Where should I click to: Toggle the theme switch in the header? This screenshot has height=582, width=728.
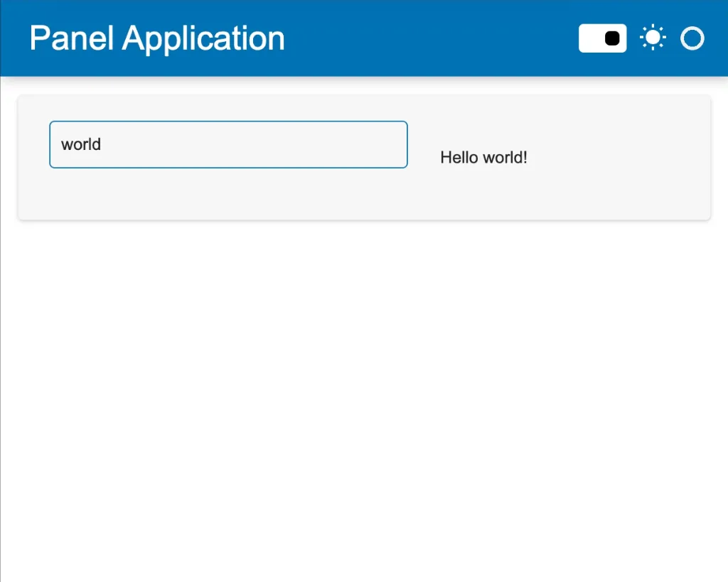pyautogui.click(x=602, y=38)
